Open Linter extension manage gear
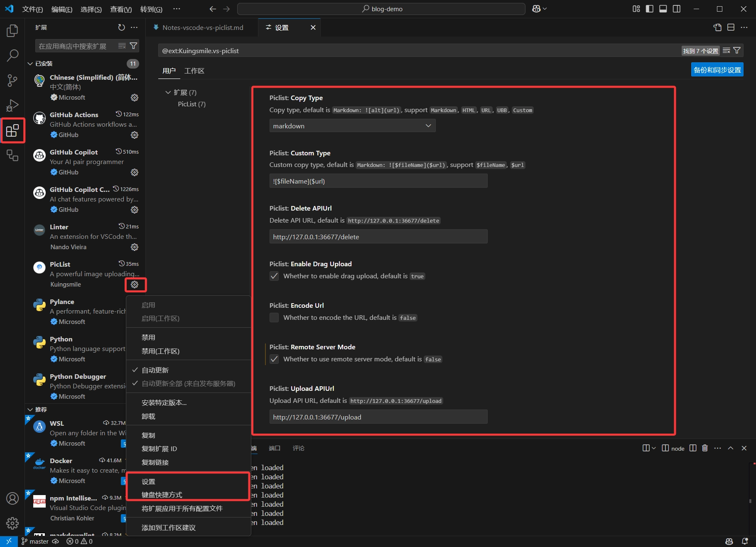This screenshot has height=547, width=756. click(135, 247)
